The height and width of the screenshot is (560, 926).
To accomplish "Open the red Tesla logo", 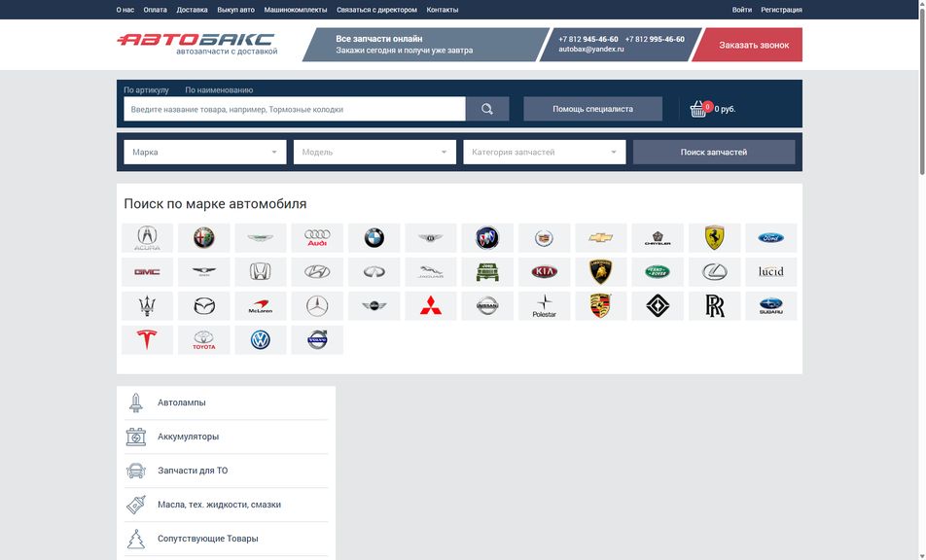I will [x=147, y=340].
